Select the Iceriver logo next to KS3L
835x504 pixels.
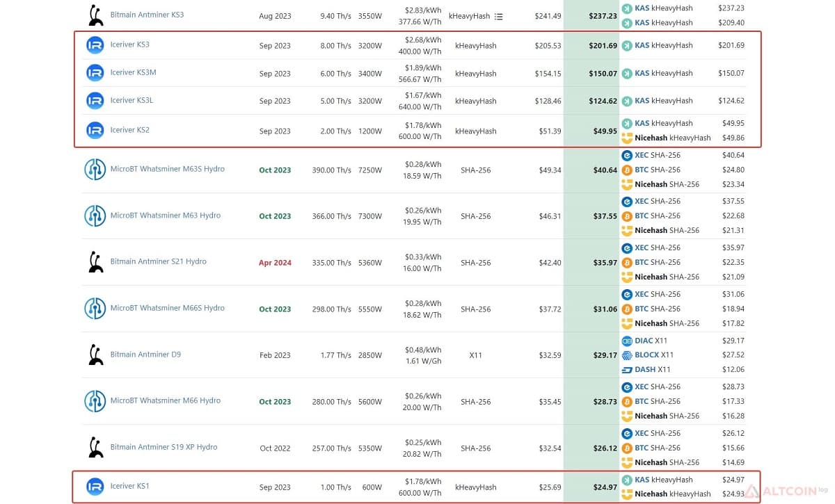click(x=95, y=101)
